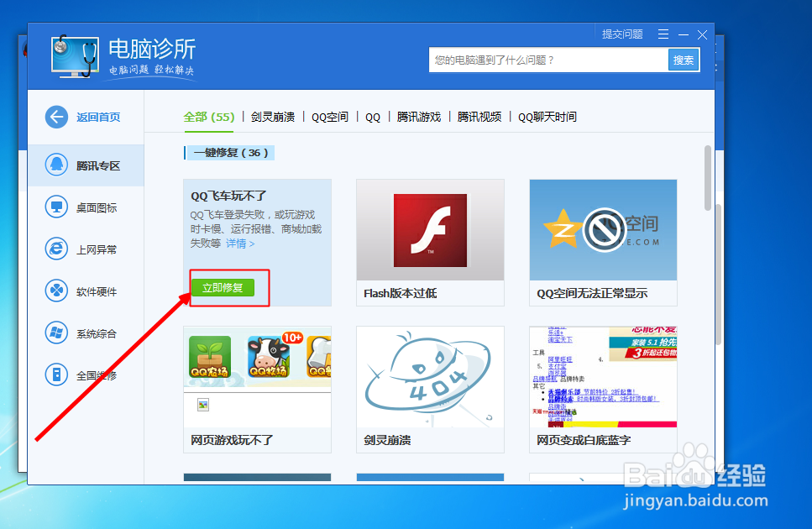The image size is (812, 529).
Task: Click the 搜索 search button
Action: [x=684, y=60]
